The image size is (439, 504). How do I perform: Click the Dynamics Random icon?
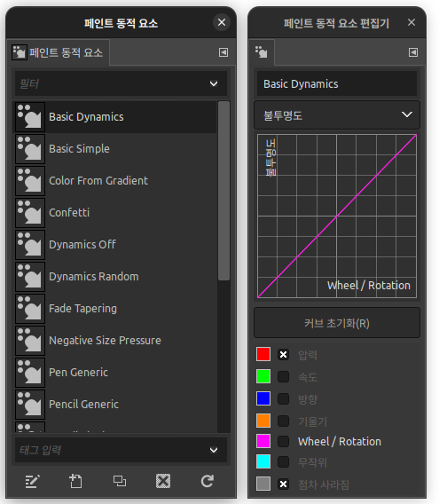(x=30, y=277)
